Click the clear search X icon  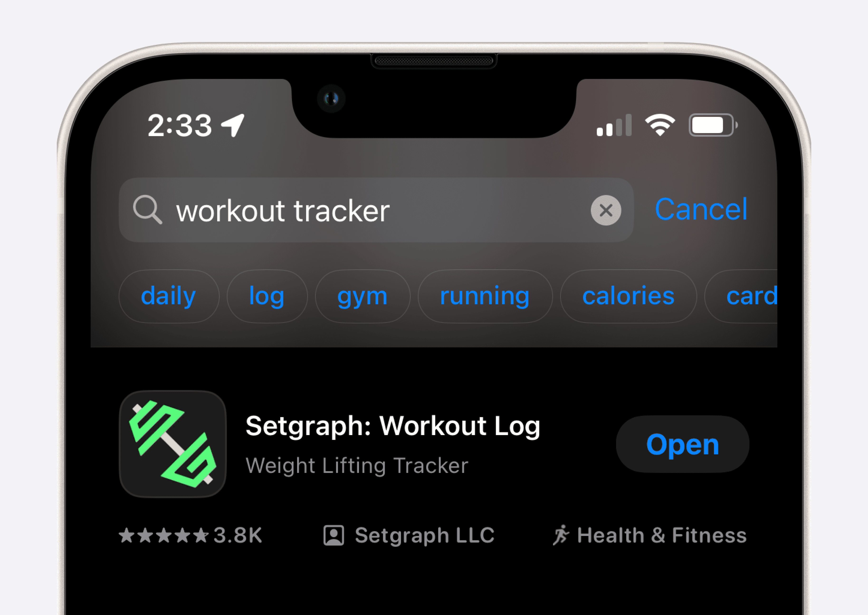tap(606, 212)
